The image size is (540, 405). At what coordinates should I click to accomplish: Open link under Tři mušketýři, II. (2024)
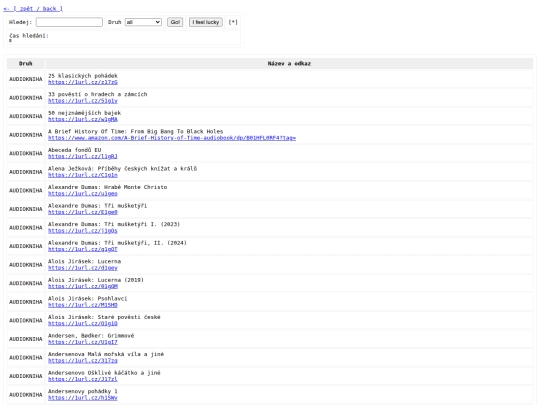[x=83, y=250]
